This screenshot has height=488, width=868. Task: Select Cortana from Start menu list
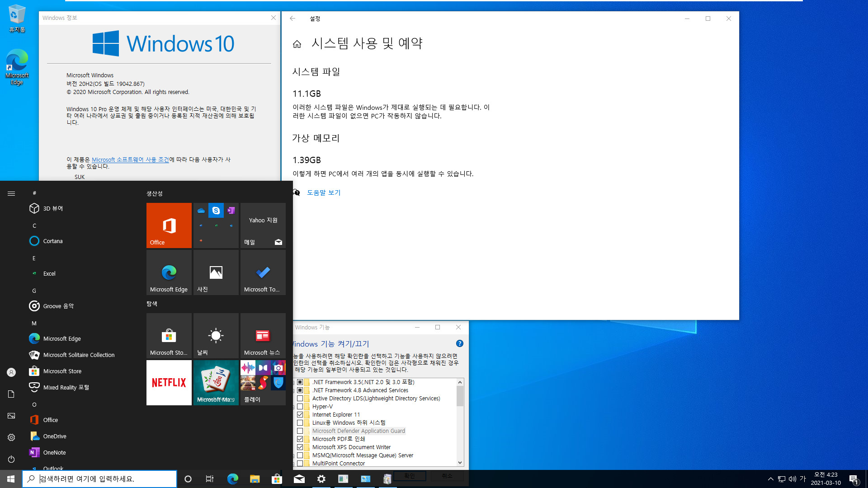point(53,241)
